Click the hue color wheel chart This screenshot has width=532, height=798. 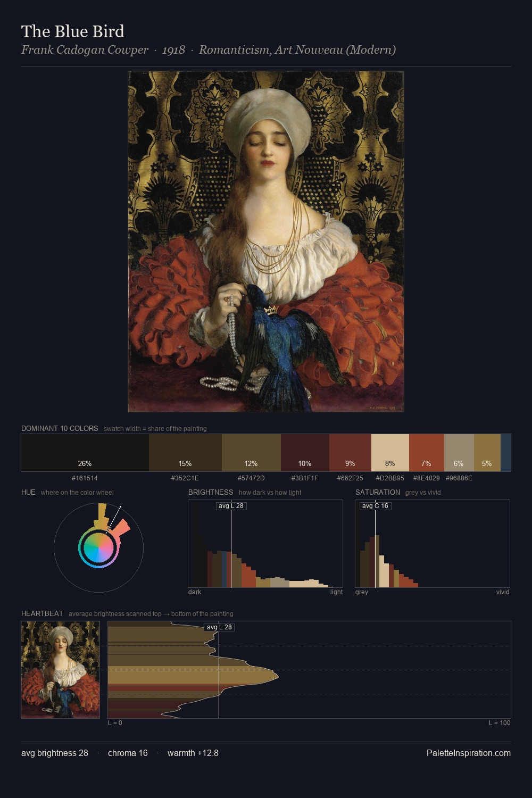coord(98,547)
